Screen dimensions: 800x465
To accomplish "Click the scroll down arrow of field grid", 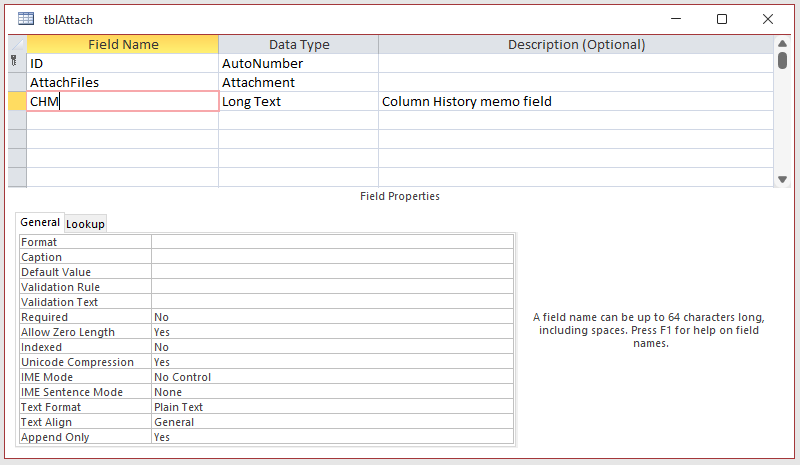I will 782,179.
